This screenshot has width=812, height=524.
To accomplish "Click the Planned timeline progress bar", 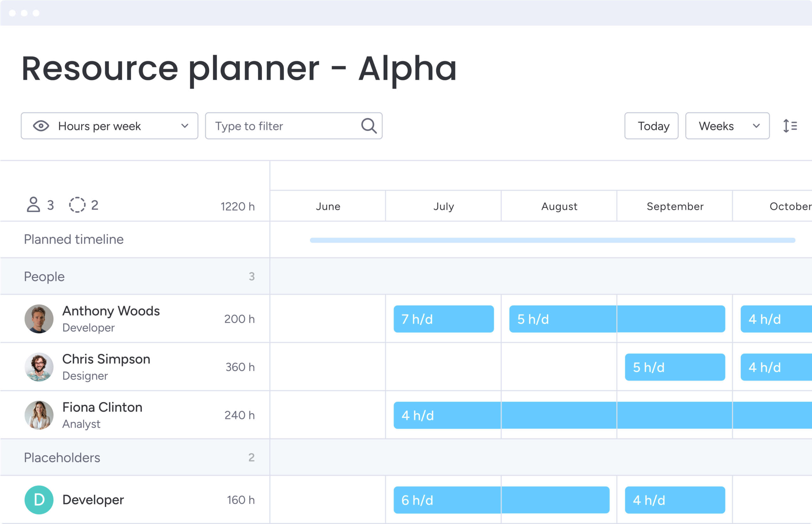I will click(x=552, y=240).
